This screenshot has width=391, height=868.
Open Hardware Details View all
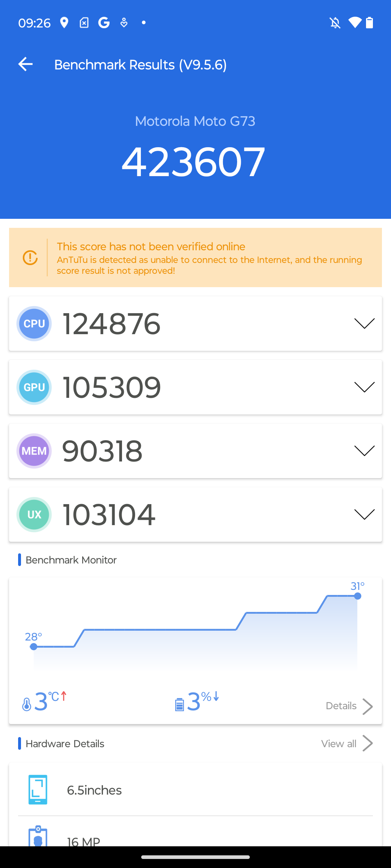point(347,744)
